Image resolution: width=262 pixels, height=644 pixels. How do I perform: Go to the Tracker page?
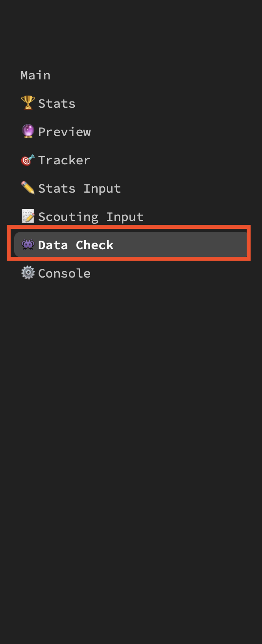click(x=64, y=160)
